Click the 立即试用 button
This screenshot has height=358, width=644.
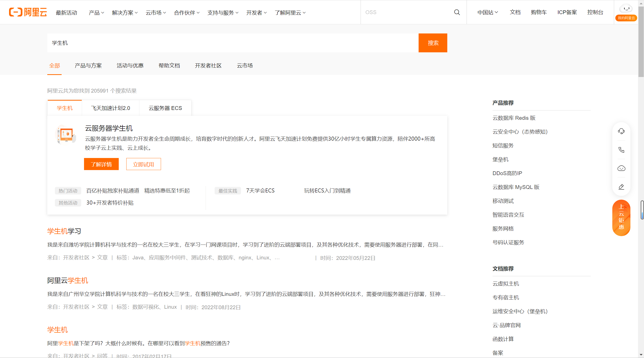click(x=143, y=164)
